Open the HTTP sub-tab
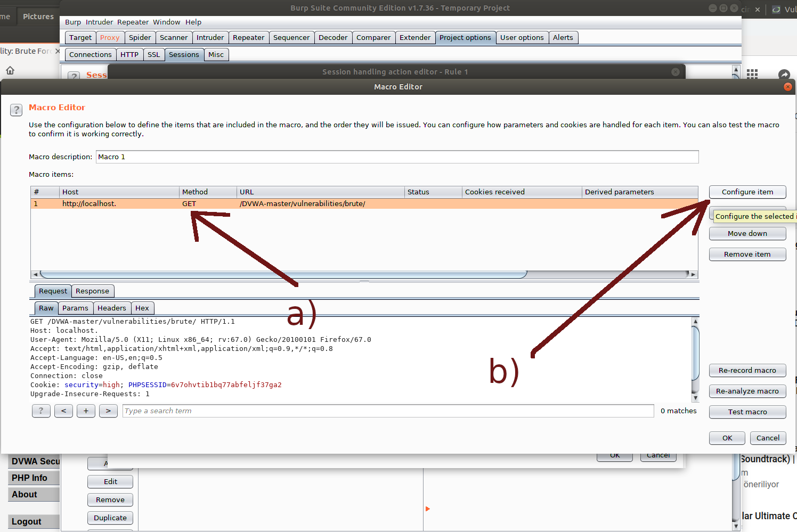797x532 pixels. tap(129, 54)
